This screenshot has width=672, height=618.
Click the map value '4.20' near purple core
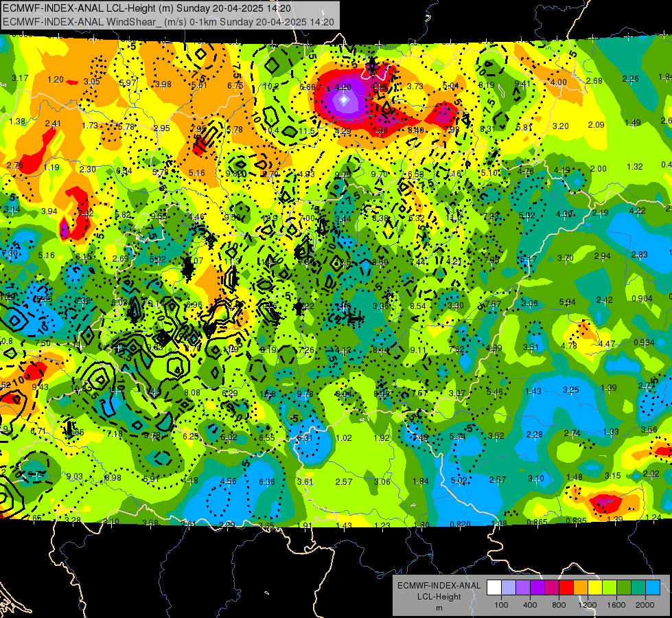[343, 87]
